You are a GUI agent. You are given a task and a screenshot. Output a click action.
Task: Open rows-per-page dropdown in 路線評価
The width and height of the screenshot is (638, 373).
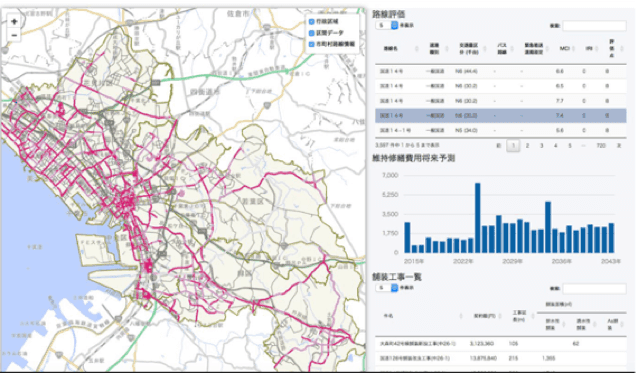[x=387, y=25]
